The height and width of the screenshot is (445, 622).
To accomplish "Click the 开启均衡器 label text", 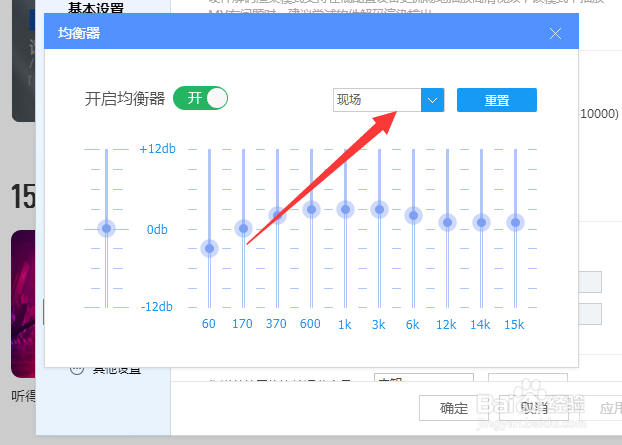I will pos(125,98).
